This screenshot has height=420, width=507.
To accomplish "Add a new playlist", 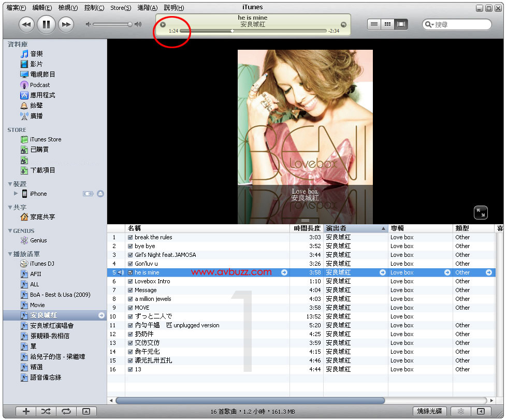I will coord(26,412).
